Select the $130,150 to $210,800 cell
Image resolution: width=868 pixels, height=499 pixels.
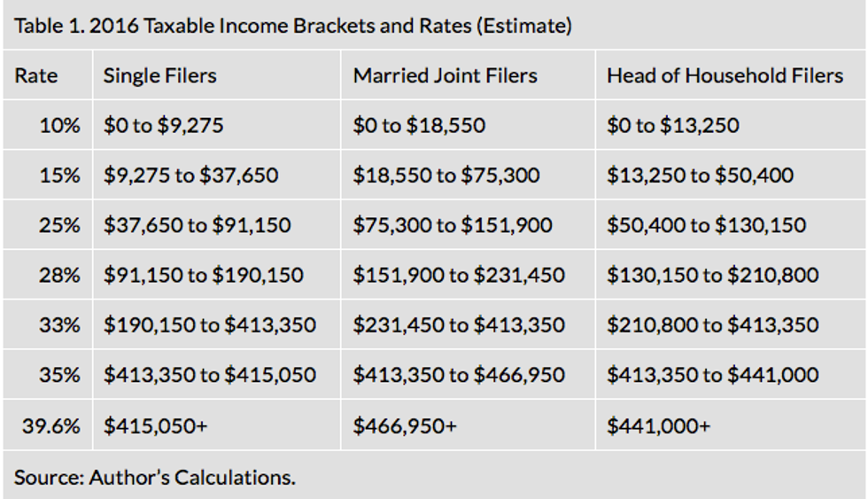pyautogui.click(x=712, y=276)
